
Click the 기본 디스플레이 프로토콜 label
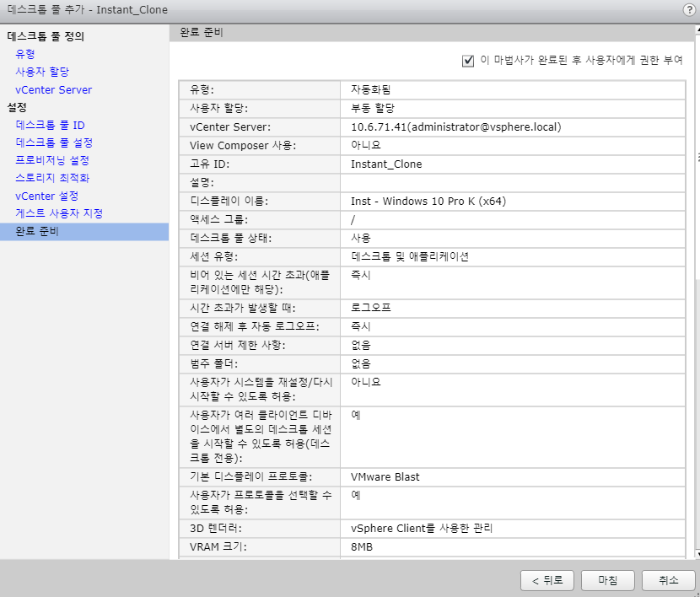pyautogui.click(x=250, y=477)
